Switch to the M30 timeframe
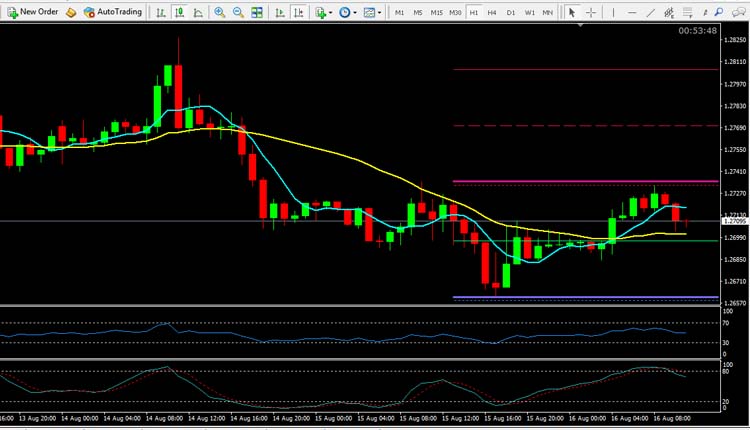This screenshot has height=430, width=750. point(455,13)
